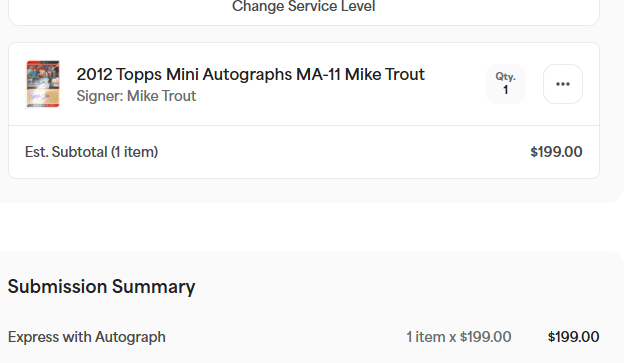Click "Mike Trout" at the end of item title
Screen dimensions: 636x363
point(385,75)
